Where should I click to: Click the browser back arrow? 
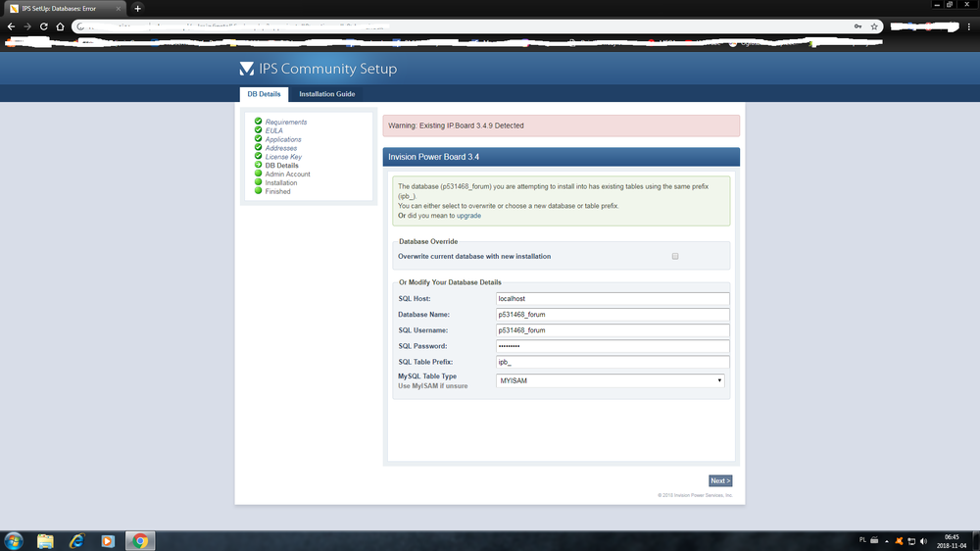tap(11, 26)
